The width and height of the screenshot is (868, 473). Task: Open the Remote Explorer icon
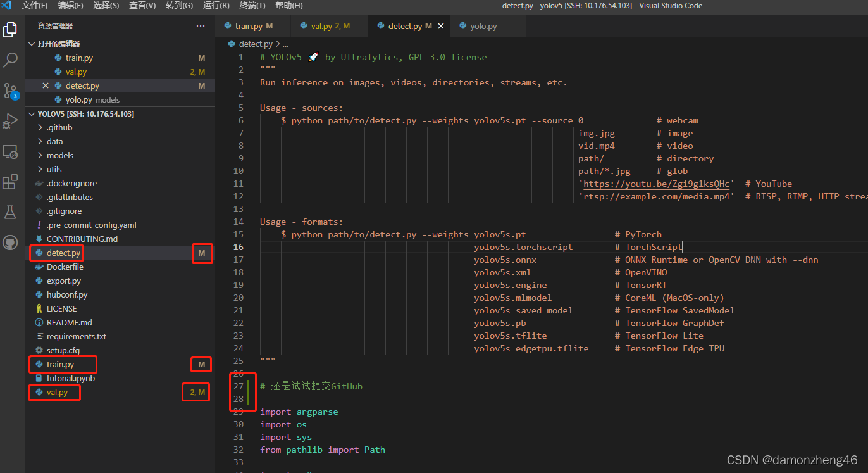(10, 151)
